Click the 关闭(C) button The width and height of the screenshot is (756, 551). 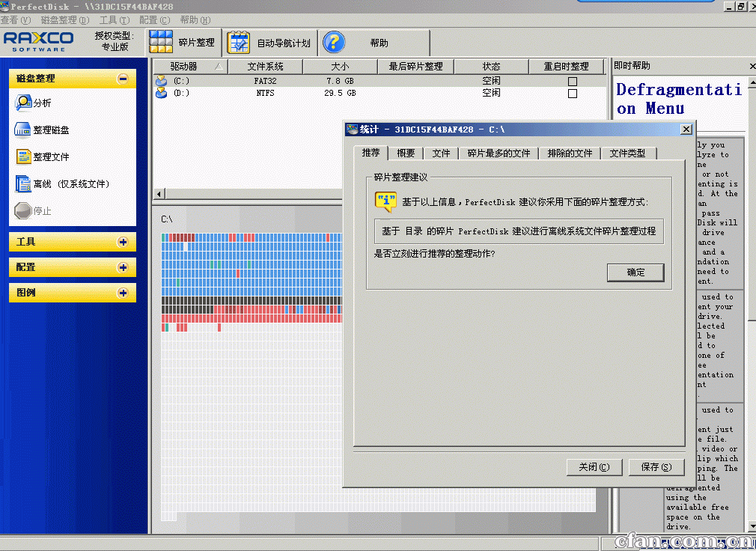coord(594,467)
